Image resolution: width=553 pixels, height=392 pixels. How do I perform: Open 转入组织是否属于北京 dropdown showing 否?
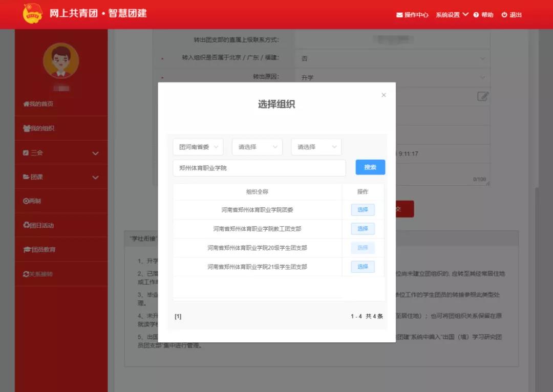(x=393, y=58)
